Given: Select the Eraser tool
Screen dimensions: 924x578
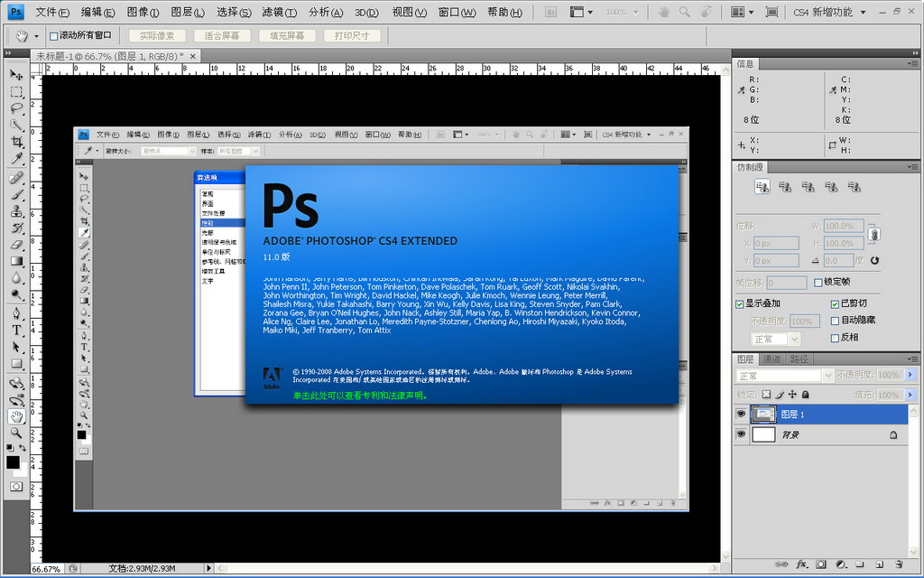Looking at the screenshot, I should [x=16, y=244].
